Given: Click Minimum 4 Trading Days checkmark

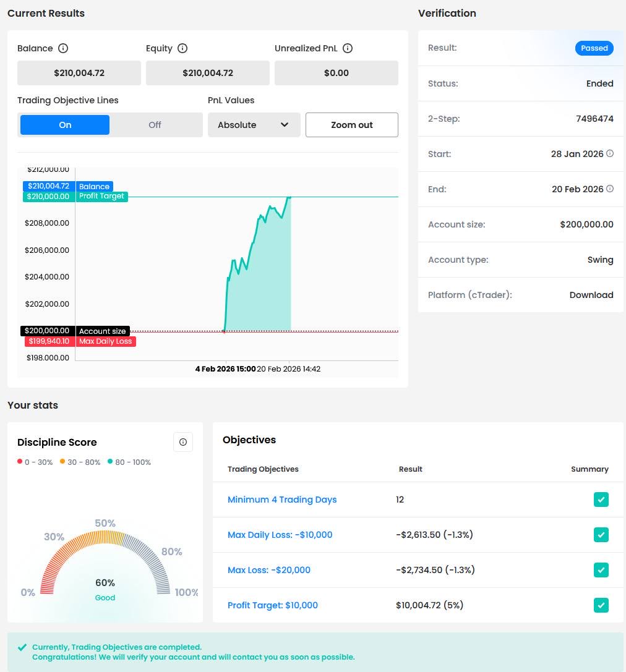Looking at the screenshot, I should tap(601, 500).
